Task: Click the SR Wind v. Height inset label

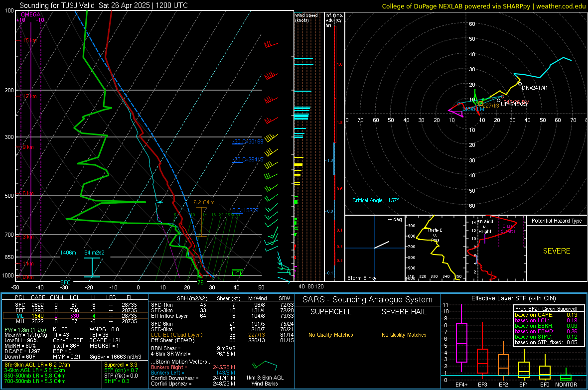Action: pyautogui.click(x=485, y=227)
